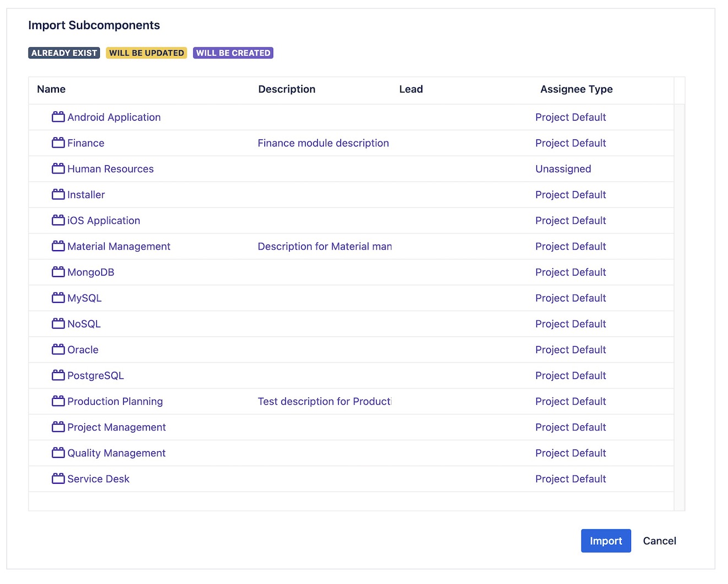Click the Service Desk component icon
This screenshot has width=728, height=584.
click(x=58, y=478)
